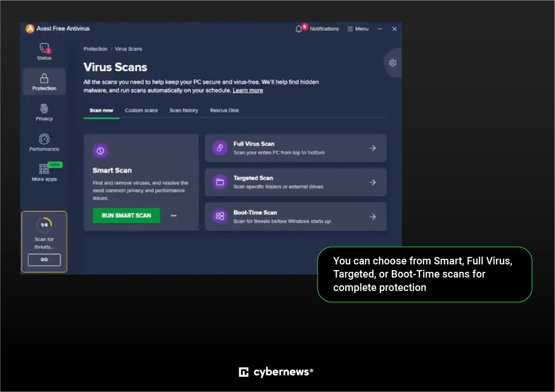The height and width of the screenshot is (392, 555).
Task: Open Full Virus Scan arrow
Action: pos(373,148)
